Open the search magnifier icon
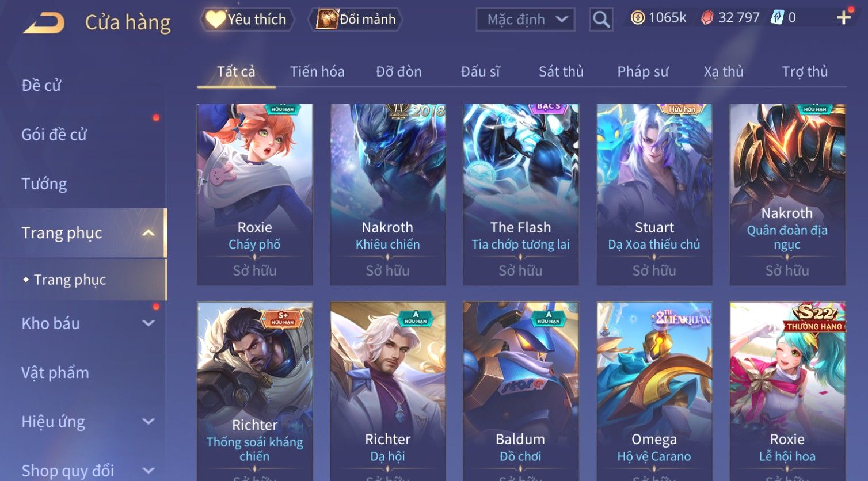This screenshot has width=868, height=481. click(601, 20)
